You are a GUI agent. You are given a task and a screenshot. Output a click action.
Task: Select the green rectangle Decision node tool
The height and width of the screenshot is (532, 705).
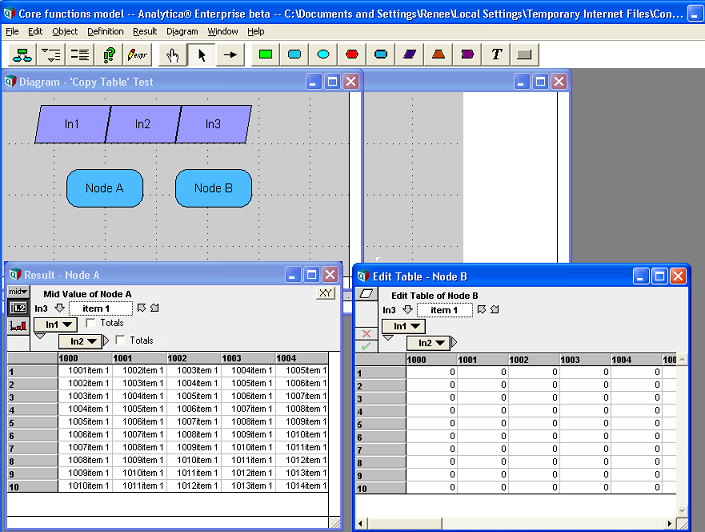point(265,55)
